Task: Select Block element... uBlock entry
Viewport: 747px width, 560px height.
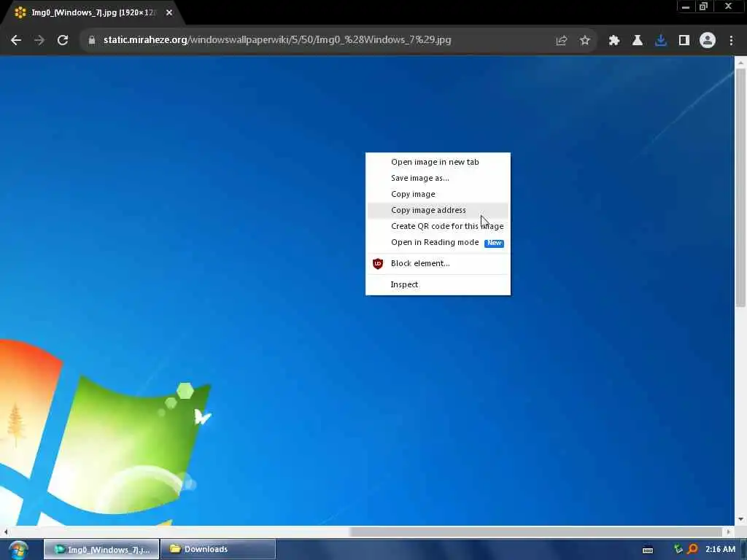Action: point(438,263)
